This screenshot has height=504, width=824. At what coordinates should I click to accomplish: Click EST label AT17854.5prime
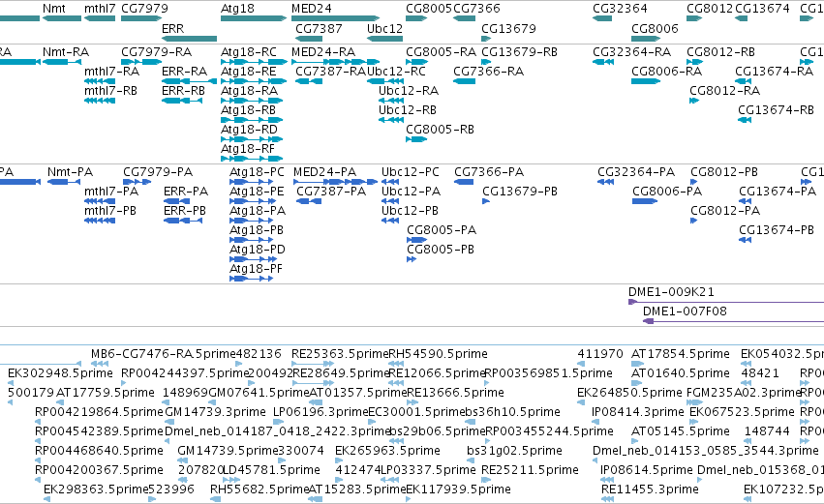pyautogui.click(x=681, y=354)
